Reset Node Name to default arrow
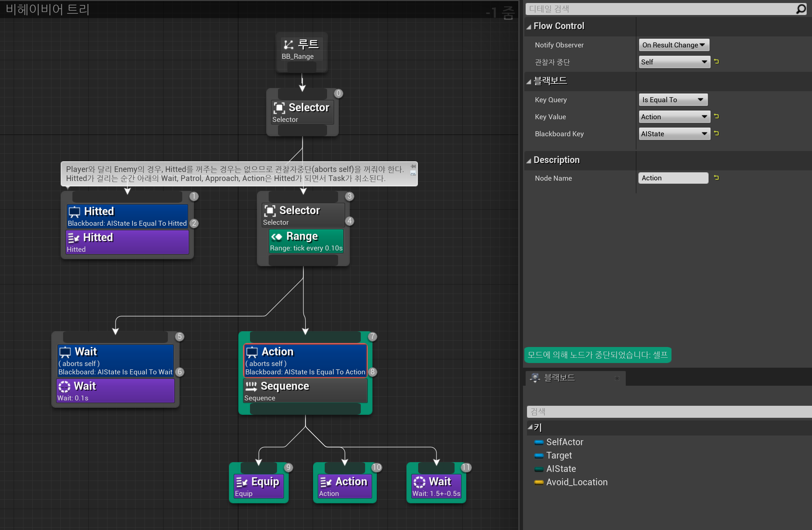 [717, 178]
